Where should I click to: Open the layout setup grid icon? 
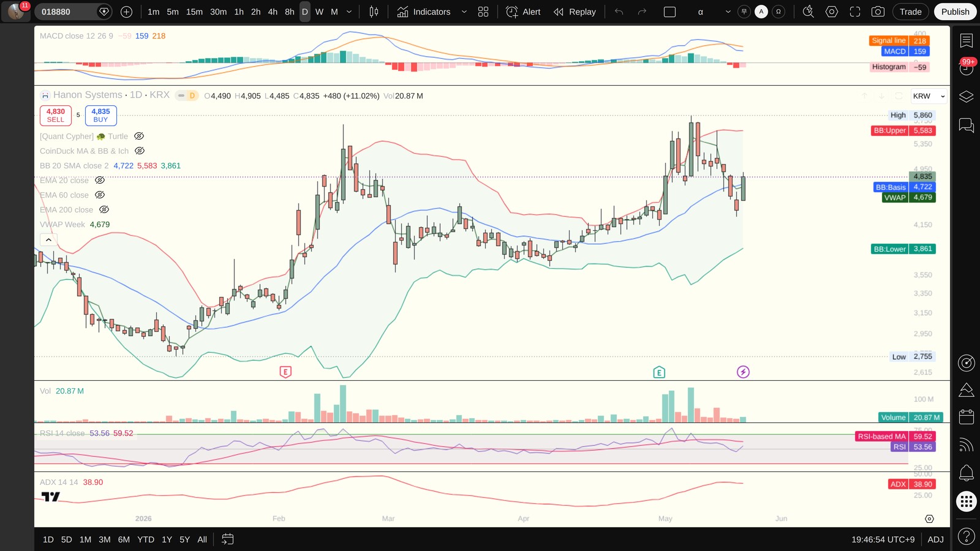pyautogui.click(x=483, y=12)
